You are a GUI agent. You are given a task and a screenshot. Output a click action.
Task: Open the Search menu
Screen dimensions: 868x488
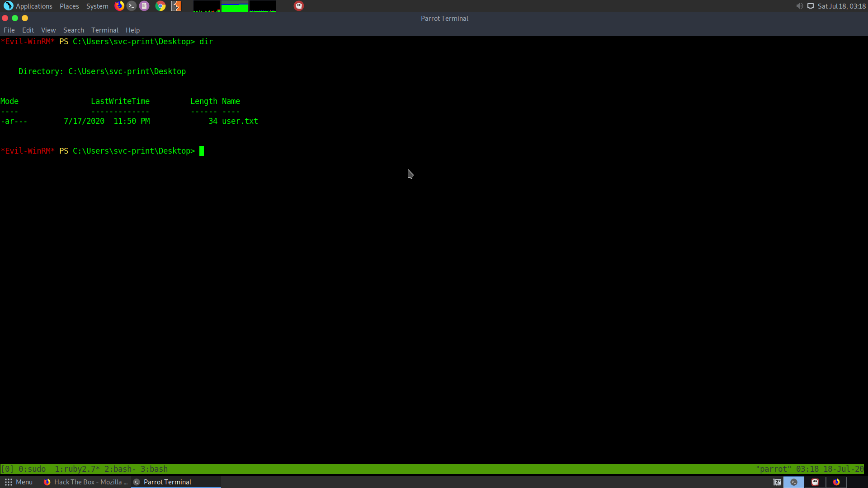point(73,30)
